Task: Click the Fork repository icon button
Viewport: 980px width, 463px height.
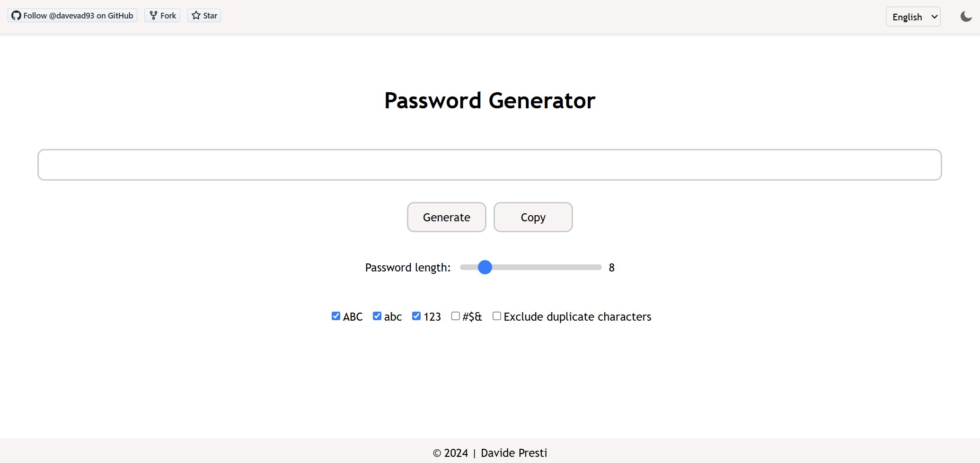Action: [153, 16]
